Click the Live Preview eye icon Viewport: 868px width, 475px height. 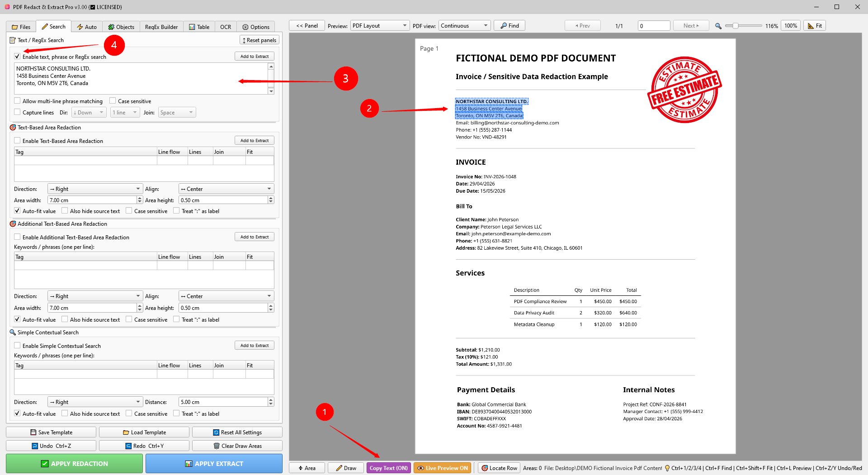click(421, 468)
